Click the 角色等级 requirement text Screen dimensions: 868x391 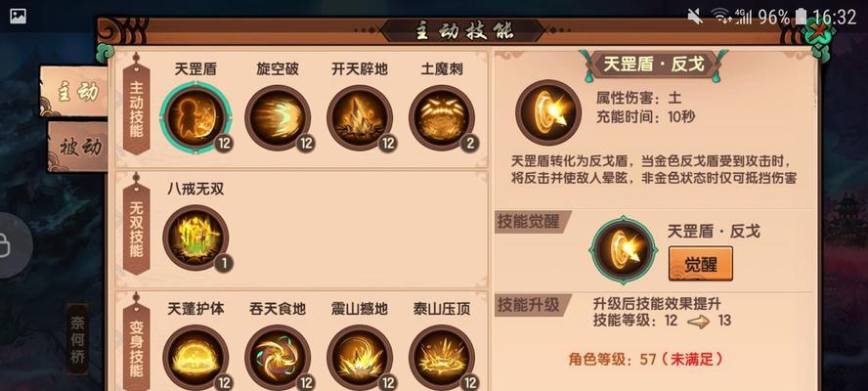click(x=646, y=359)
